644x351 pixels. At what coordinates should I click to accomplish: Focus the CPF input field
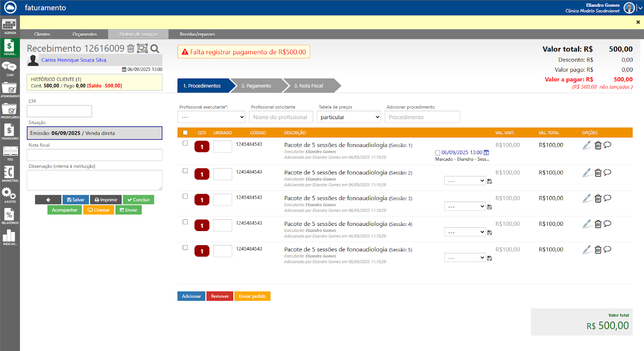59,111
